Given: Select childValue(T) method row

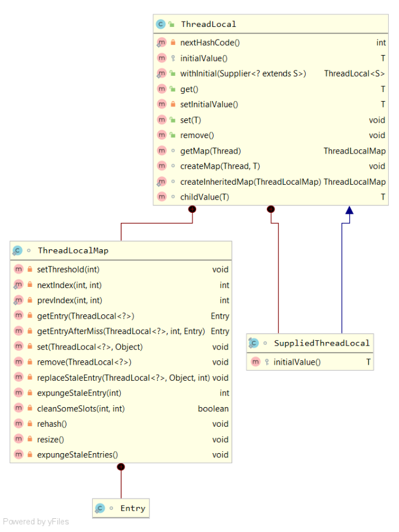Looking at the screenshot, I should click(x=270, y=197).
